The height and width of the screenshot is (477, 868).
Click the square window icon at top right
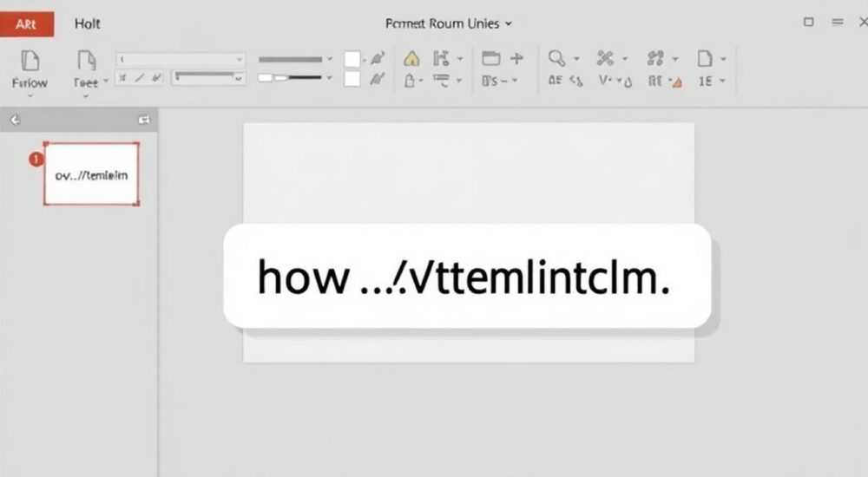click(x=809, y=22)
